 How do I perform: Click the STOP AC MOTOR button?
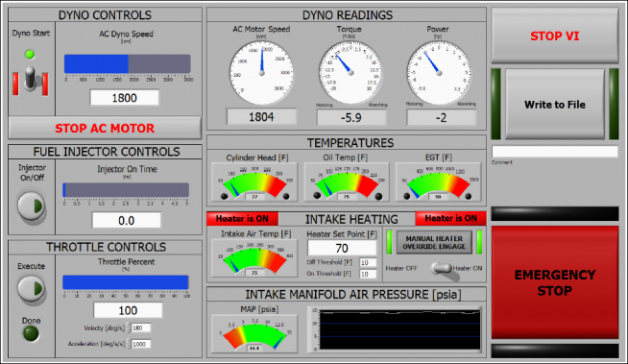click(x=105, y=128)
